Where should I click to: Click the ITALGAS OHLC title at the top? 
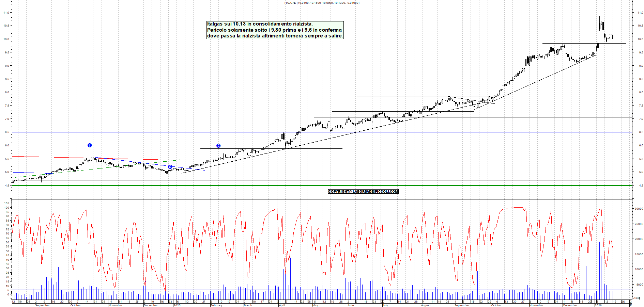click(x=321, y=3)
